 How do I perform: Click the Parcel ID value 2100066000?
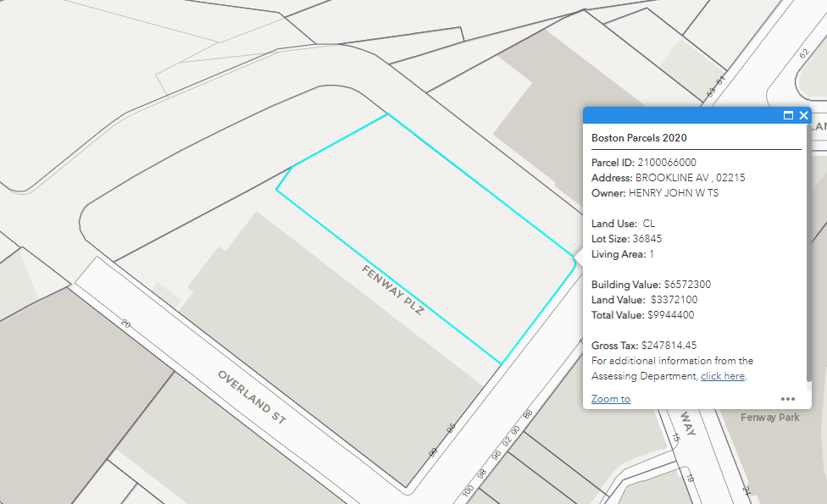(x=667, y=163)
